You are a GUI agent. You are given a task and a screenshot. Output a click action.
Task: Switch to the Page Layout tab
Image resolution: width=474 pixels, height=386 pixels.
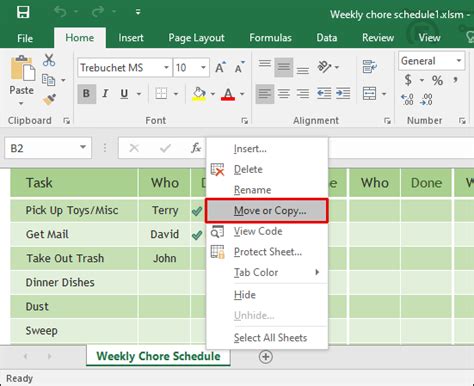(196, 38)
